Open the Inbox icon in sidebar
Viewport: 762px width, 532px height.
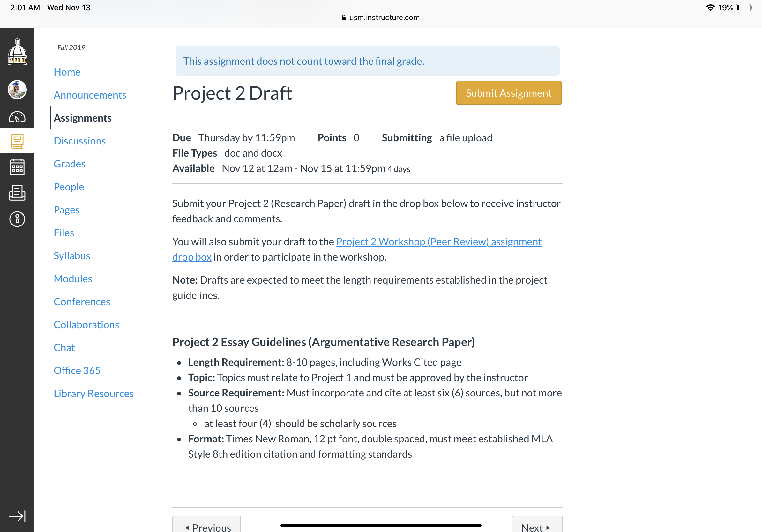tap(17, 193)
